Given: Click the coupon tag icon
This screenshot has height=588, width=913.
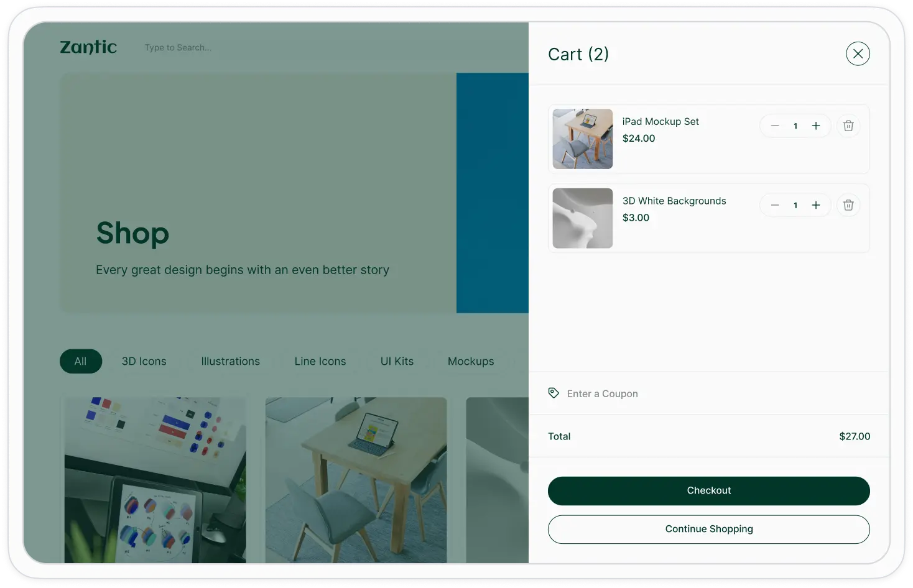Looking at the screenshot, I should (554, 393).
